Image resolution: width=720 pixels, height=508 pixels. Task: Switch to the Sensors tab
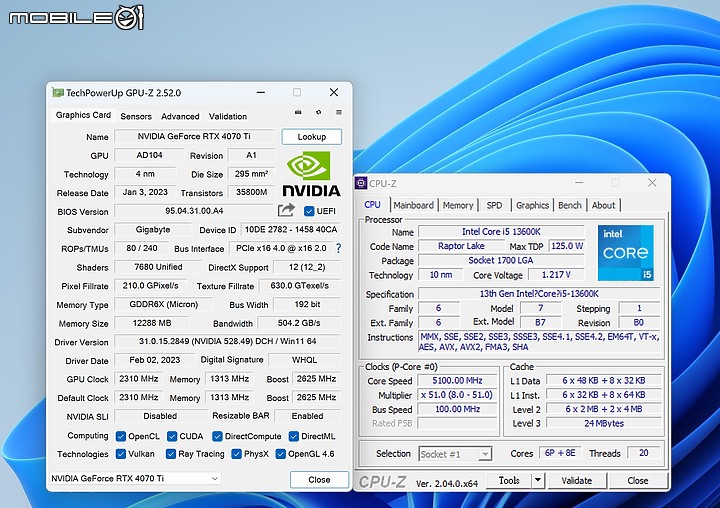click(x=136, y=116)
